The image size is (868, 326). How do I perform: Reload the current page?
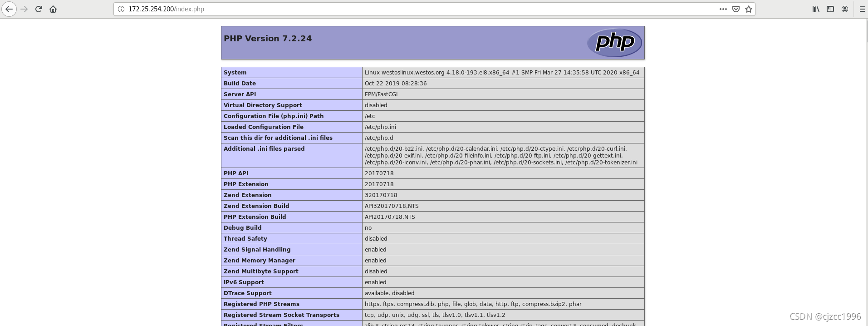pos(39,9)
